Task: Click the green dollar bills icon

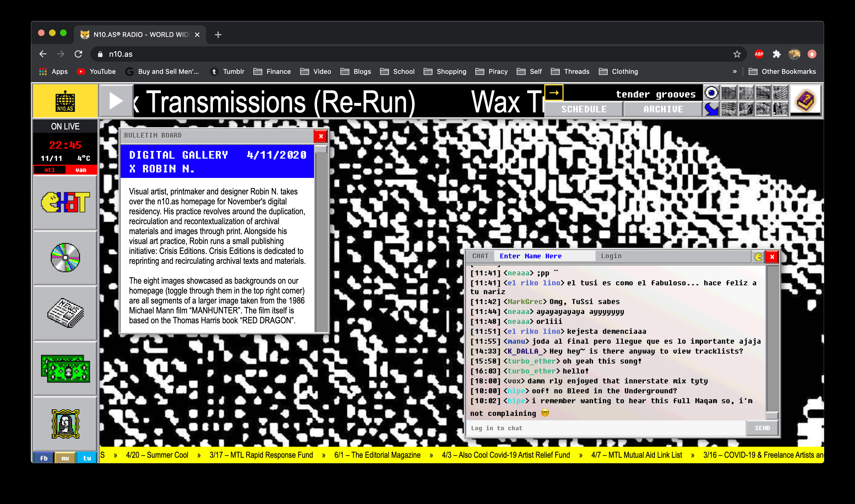Action: point(65,369)
